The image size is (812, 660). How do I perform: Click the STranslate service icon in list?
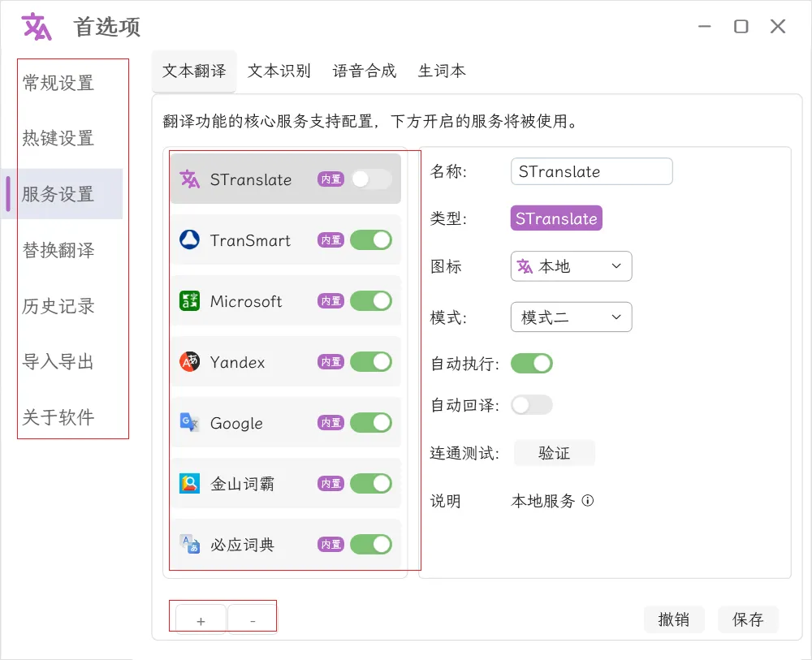point(189,179)
